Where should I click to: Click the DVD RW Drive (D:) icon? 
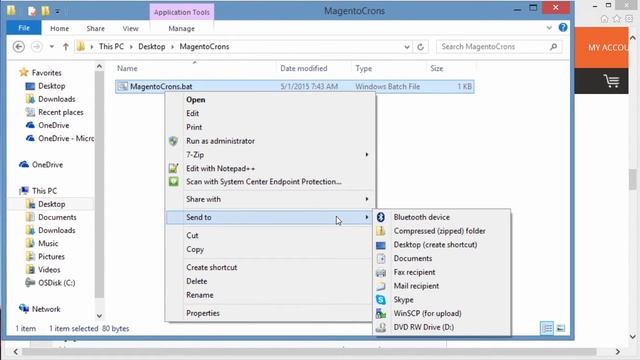[380, 327]
